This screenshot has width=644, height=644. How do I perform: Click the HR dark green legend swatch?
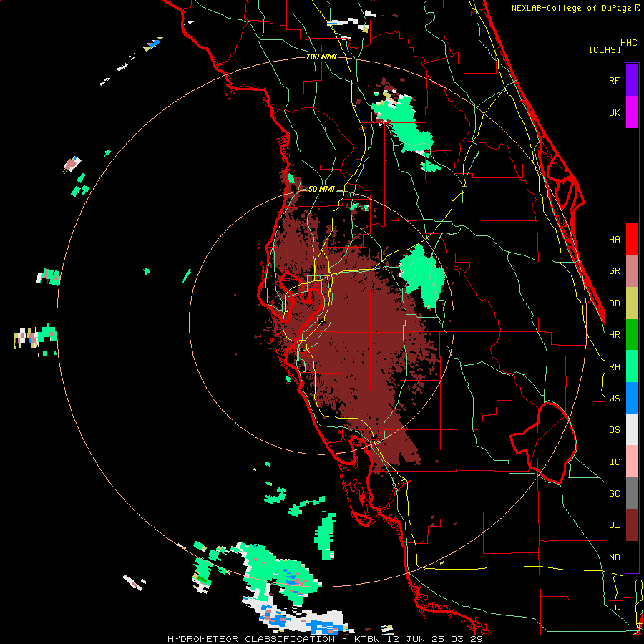pyautogui.click(x=632, y=335)
